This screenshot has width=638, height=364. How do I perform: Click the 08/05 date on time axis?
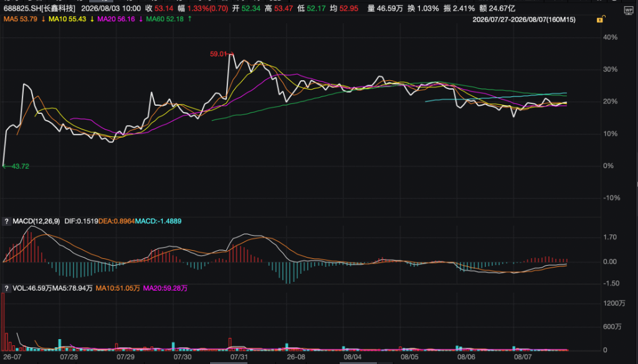(x=409, y=357)
